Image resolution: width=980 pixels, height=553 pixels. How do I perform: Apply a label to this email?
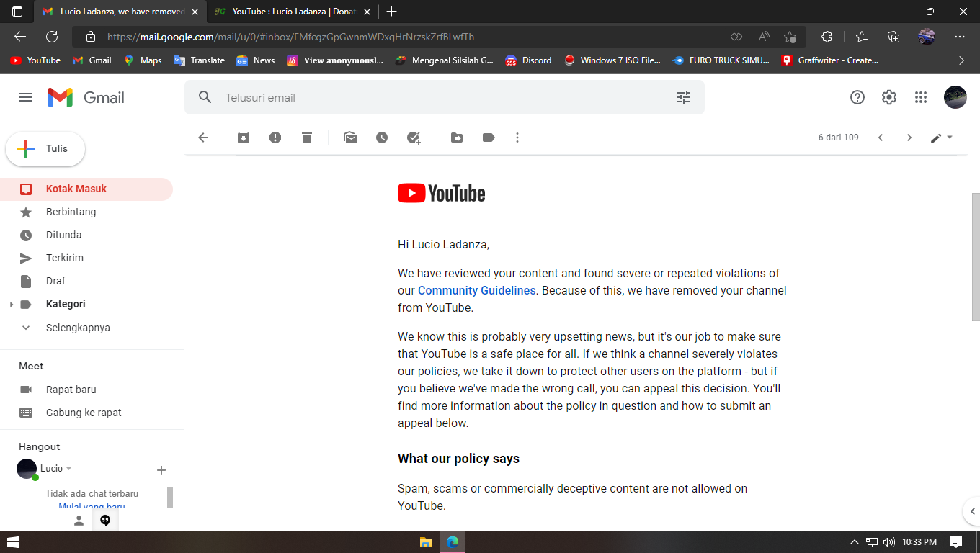489,138
